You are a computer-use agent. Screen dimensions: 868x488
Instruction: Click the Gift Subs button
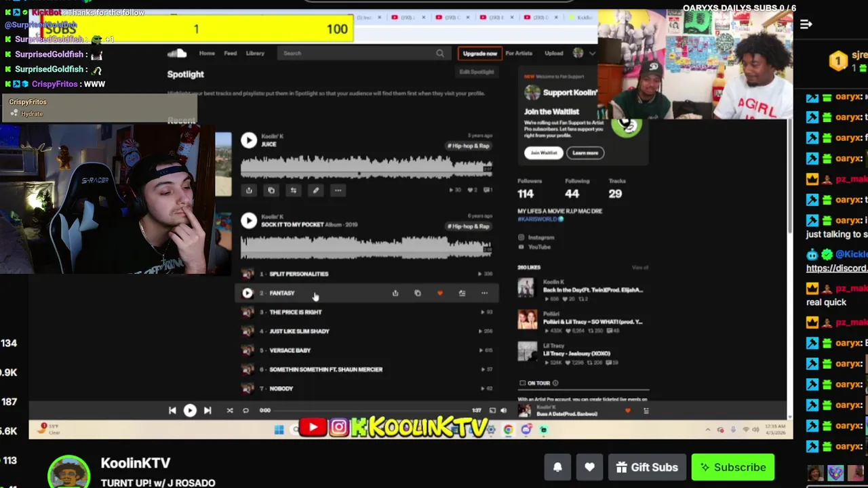click(x=647, y=467)
